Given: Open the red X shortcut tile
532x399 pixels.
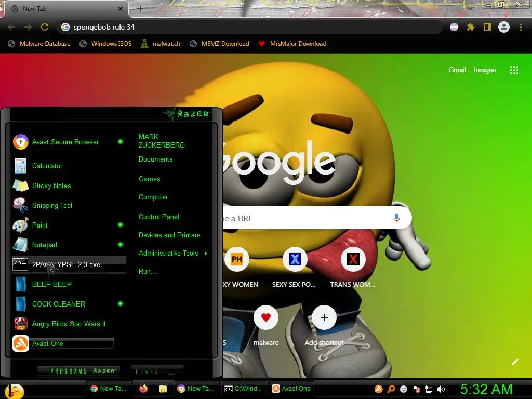Looking at the screenshot, I should coord(353,260).
